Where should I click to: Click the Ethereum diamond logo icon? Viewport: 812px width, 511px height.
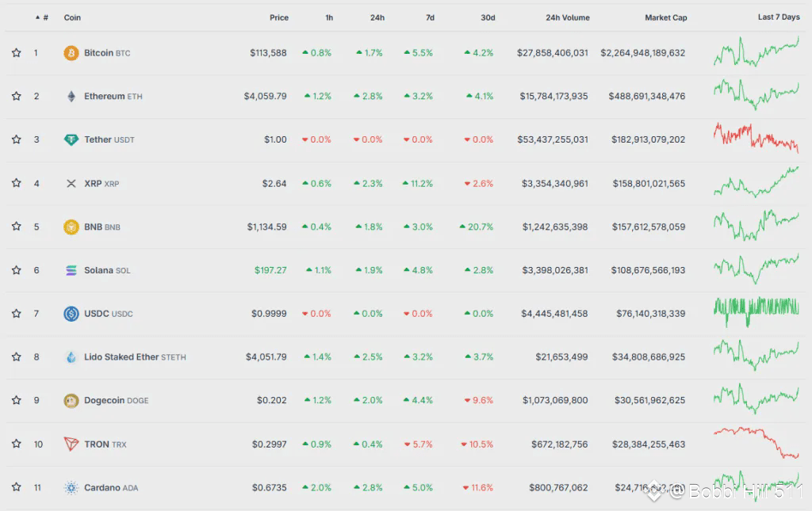71,97
